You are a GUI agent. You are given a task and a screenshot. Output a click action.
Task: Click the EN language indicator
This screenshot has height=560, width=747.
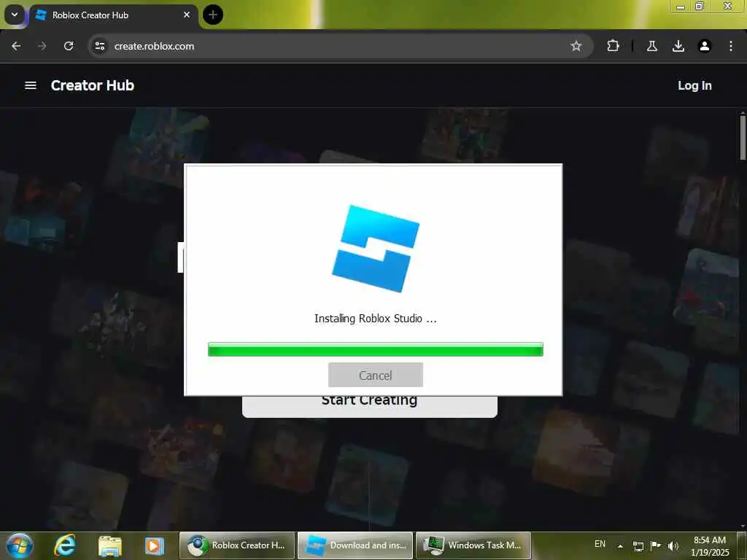click(600, 544)
